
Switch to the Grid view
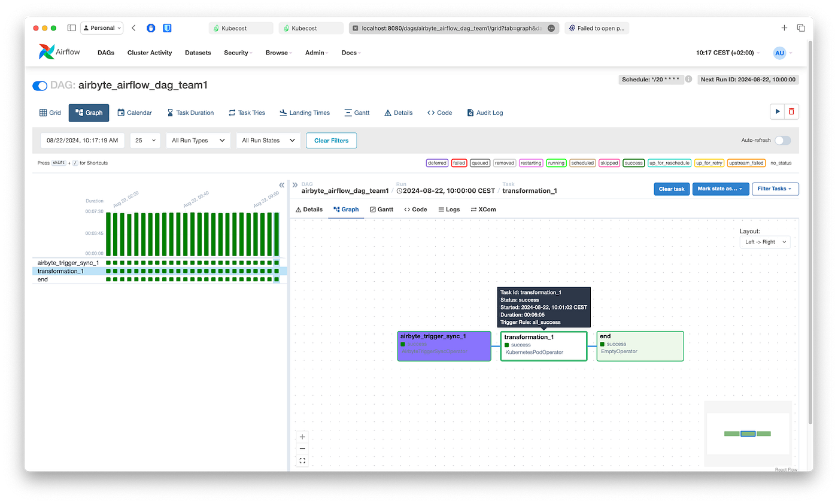pyautogui.click(x=50, y=113)
